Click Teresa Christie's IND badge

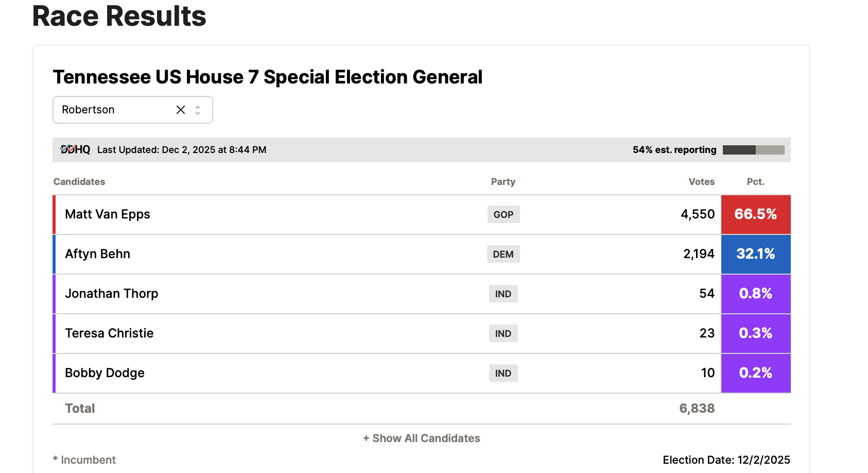click(503, 334)
